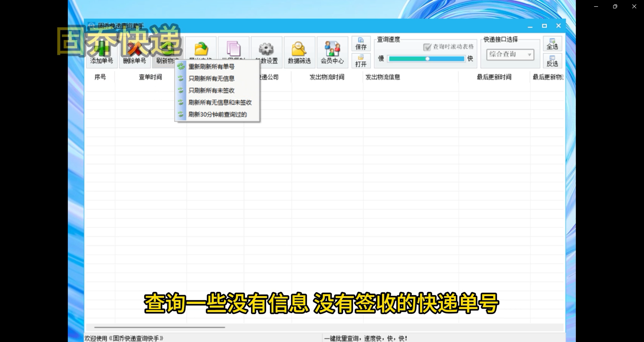Viewport: 644px width, 342px height.
Task: Maximize the 固乔快递查询助手 window
Action: point(544,26)
